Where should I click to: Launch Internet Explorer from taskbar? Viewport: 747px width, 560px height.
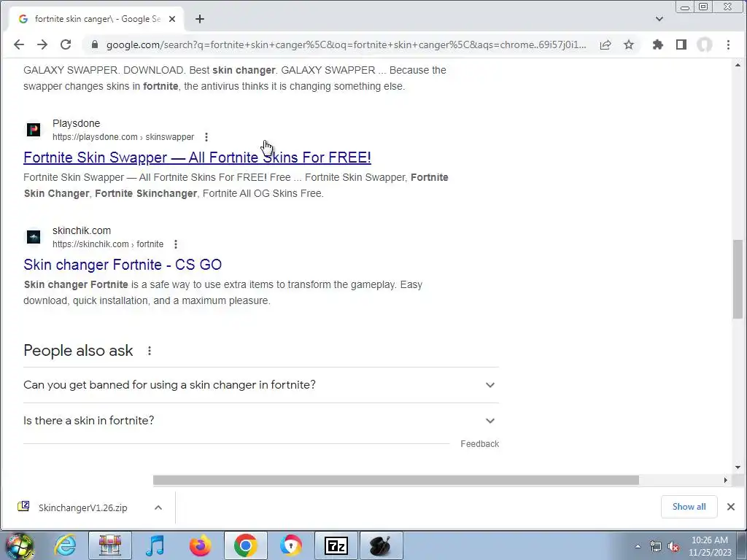tap(65, 545)
